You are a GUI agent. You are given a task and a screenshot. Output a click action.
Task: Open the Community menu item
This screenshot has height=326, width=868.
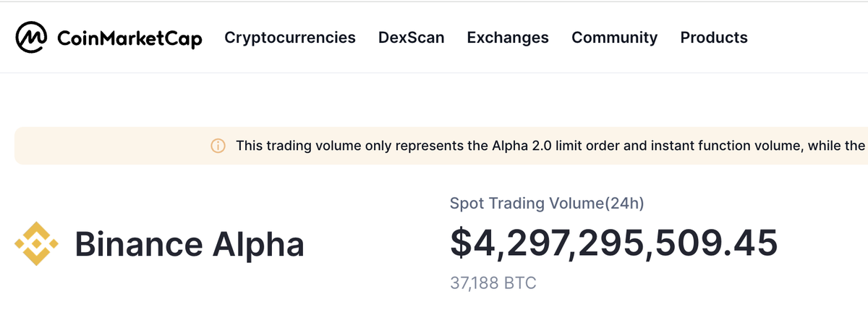click(x=615, y=38)
